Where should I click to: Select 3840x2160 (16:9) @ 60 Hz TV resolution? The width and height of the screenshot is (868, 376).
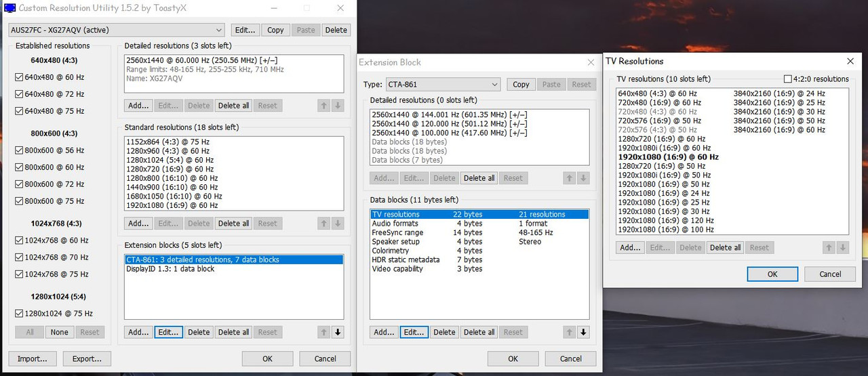779,130
